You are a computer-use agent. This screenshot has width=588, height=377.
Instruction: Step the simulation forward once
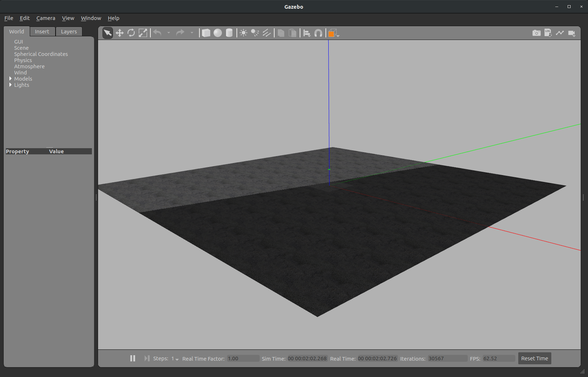(x=147, y=358)
